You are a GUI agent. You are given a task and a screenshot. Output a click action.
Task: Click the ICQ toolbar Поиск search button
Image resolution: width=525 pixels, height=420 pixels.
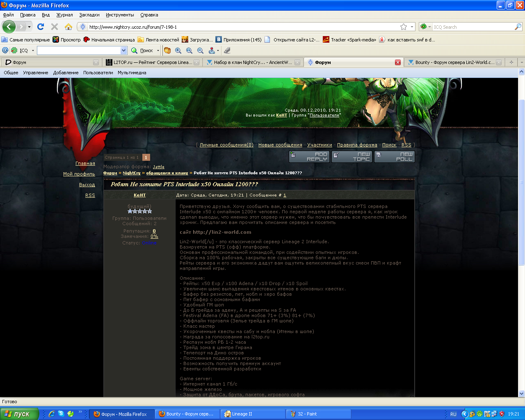[x=142, y=50]
